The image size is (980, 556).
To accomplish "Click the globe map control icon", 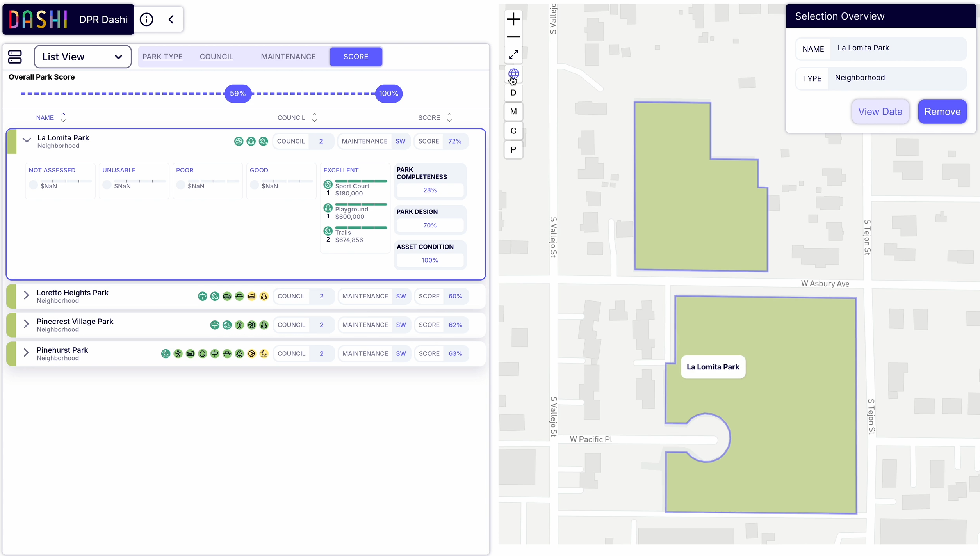I will coord(513,74).
